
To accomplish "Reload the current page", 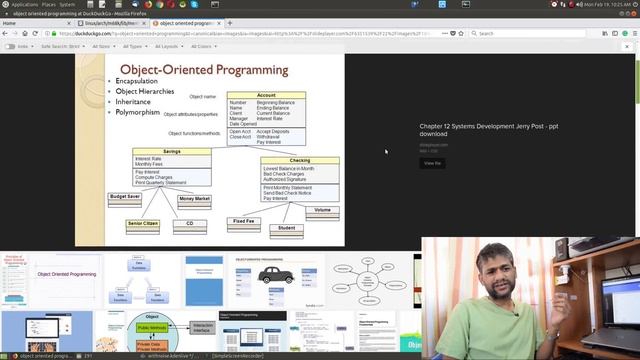I will coord(35,33).
